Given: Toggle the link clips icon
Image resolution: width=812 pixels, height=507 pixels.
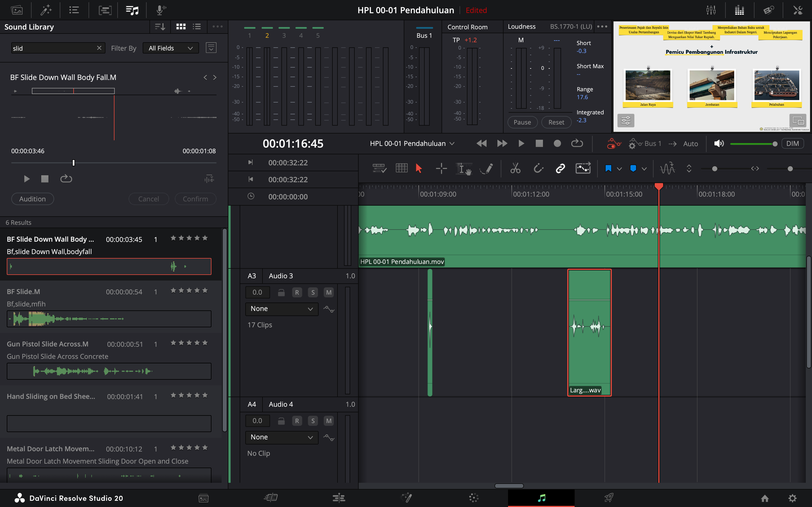Looking at the screenshot, I should point(560,168).
